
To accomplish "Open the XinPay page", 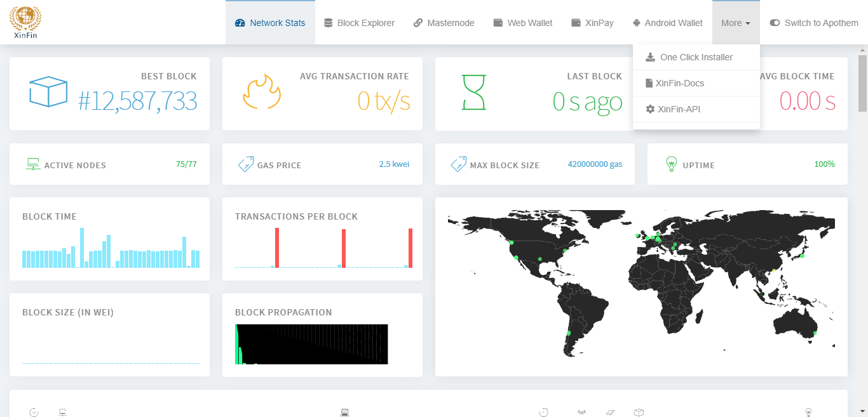I will pos(592,23).
